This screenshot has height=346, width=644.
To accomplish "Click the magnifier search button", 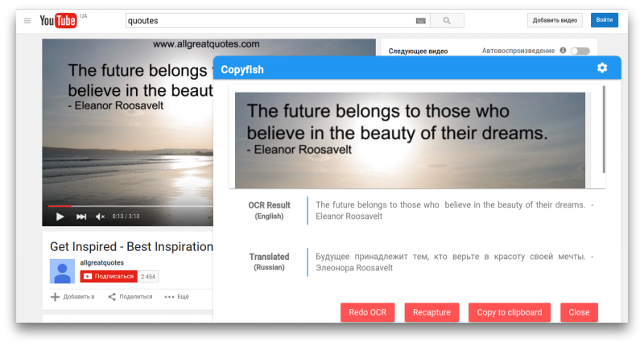I will [447, 21].
